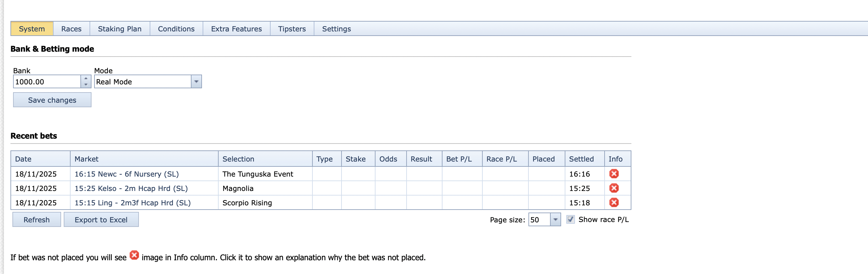Click error icon in Magnolia bet row
This screenshot has height=274, width=868.
coord(614,188)
